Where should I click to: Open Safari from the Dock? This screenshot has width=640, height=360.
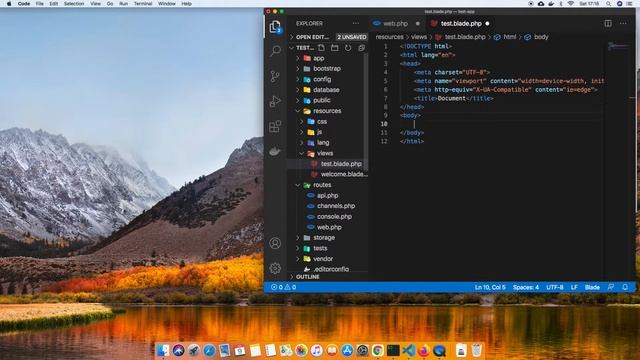209,350
